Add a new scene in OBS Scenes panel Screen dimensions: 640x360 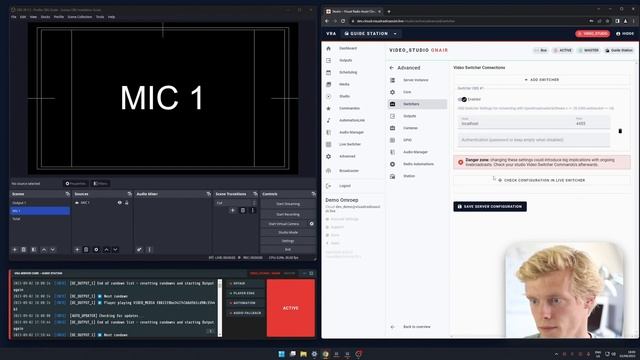click(x=15, y=249)
